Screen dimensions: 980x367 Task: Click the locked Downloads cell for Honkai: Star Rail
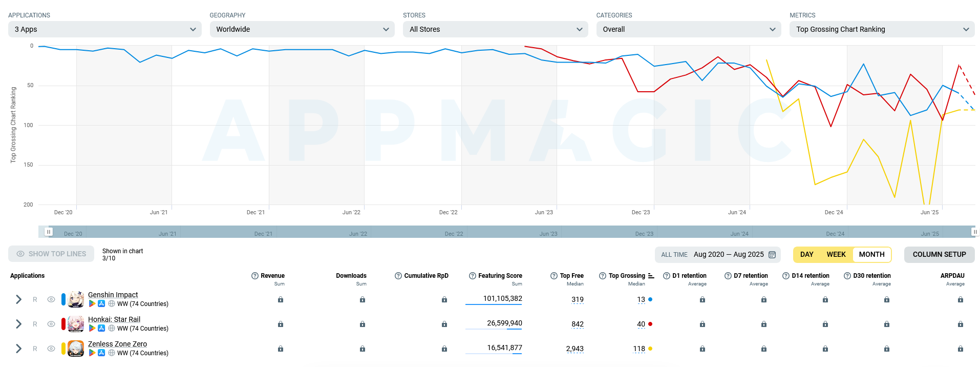click(x=363, y=324)
